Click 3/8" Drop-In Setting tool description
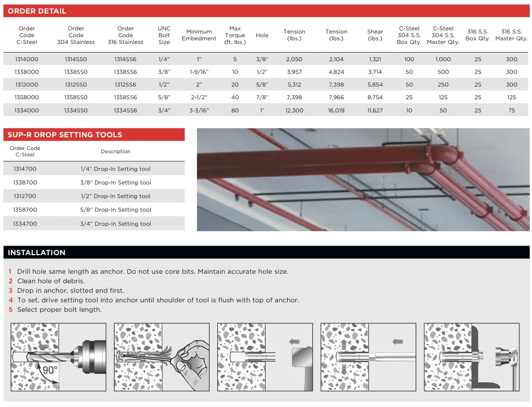This screenshot has width=532, height=407. 116,183
